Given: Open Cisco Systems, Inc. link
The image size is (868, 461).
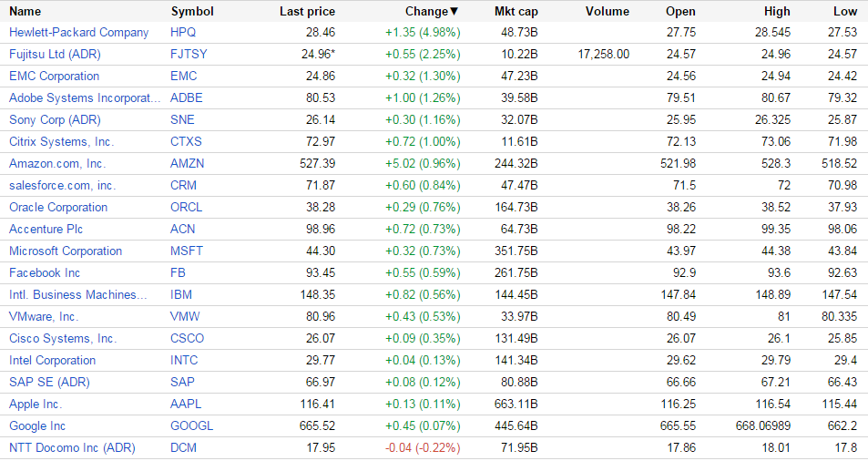Looking at the screenshot, I should click(x=63, y=339).
